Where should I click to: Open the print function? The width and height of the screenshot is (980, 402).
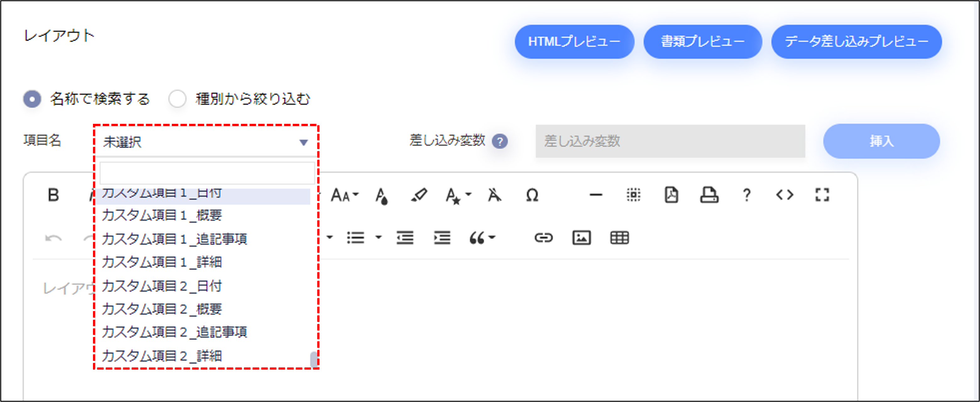point(709,195)
